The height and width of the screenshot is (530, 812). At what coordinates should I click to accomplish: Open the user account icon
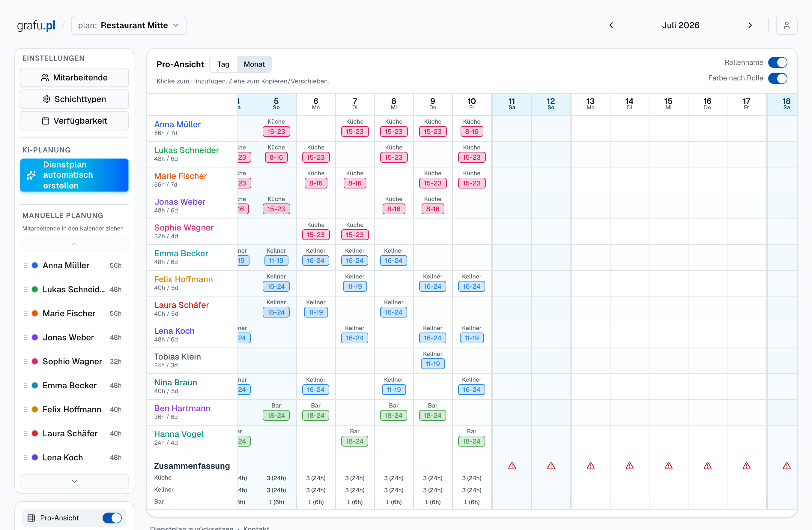787,25
